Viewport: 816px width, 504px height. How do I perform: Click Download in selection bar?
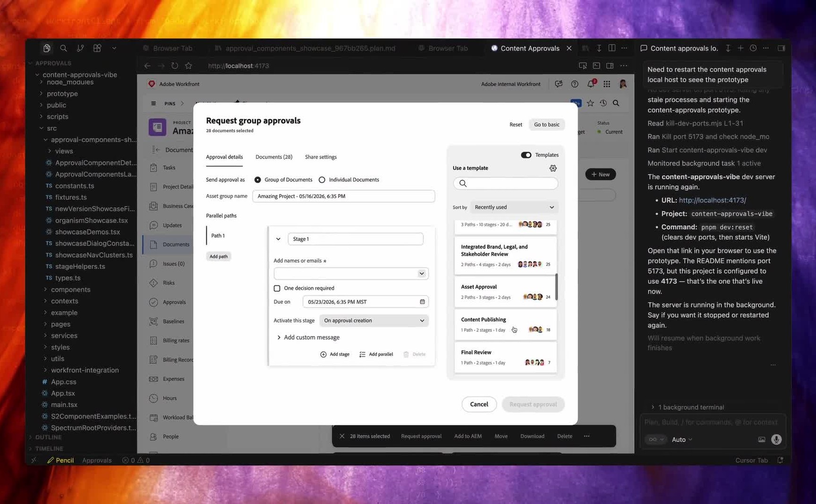(x=532, y=436)
